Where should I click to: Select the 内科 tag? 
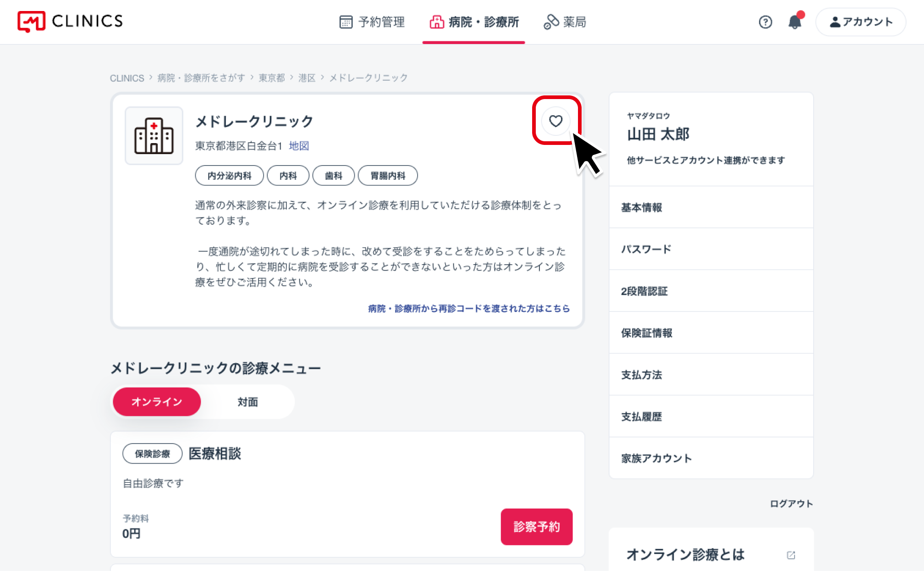pos(288,176)
